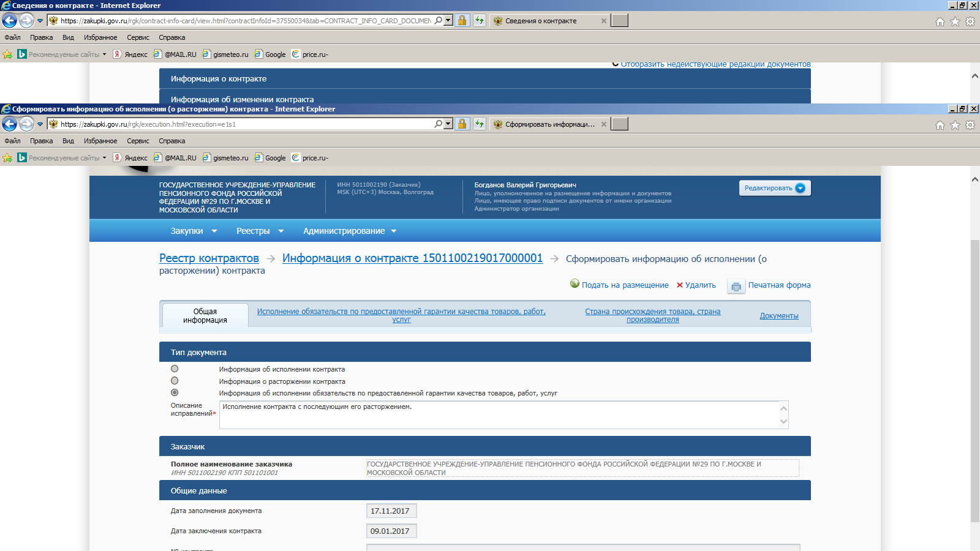Click the green Подать на размещение icon
Screen dimensions: 980x551
(x=575, y=283)
